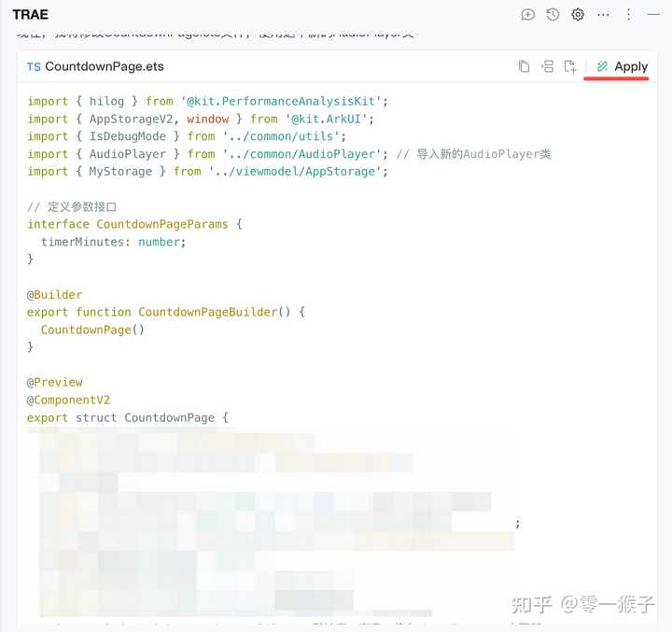Add code to new file icon
Viewport: 672px width, 632px height.
click(570, 66)
